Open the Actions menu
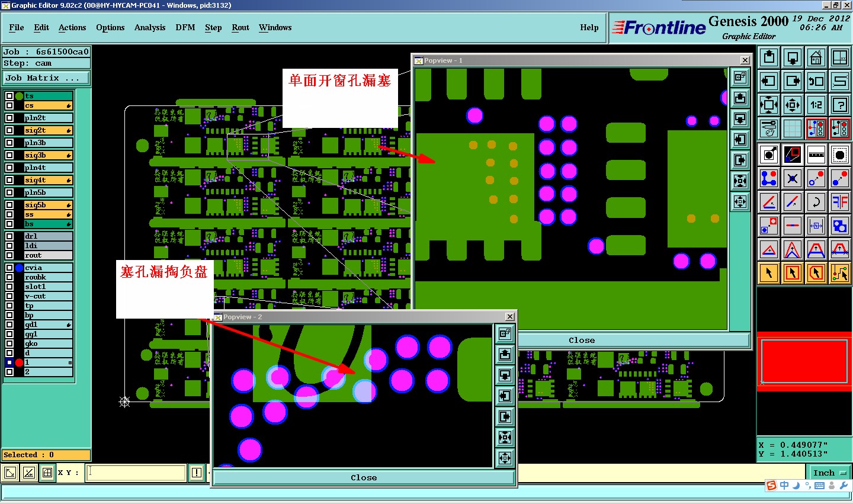The width and height of the screenshot is (853, 504). (x=72, y=27)
